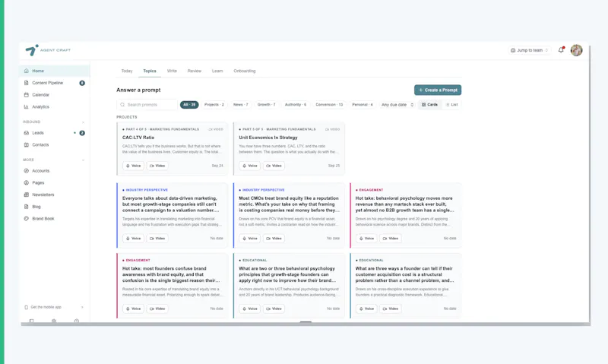Open Blog in sidebar

click(x=54, y=207)
